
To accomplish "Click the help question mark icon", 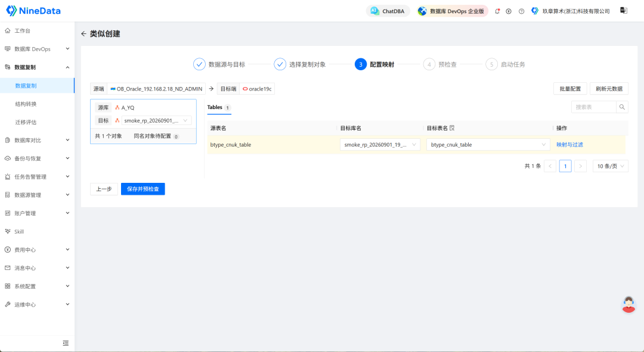I will pyautogui.click(x=521, y=11).
